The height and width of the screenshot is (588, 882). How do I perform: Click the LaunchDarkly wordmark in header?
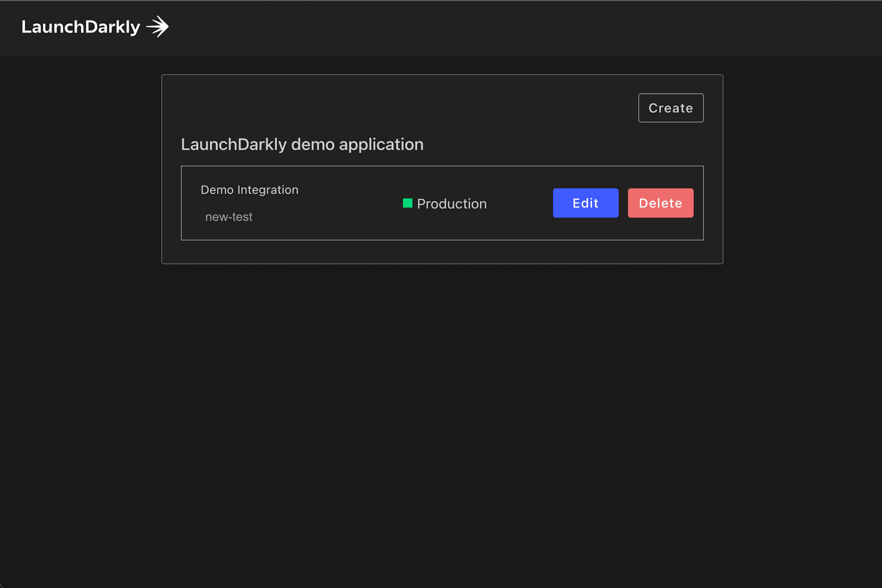81,27
